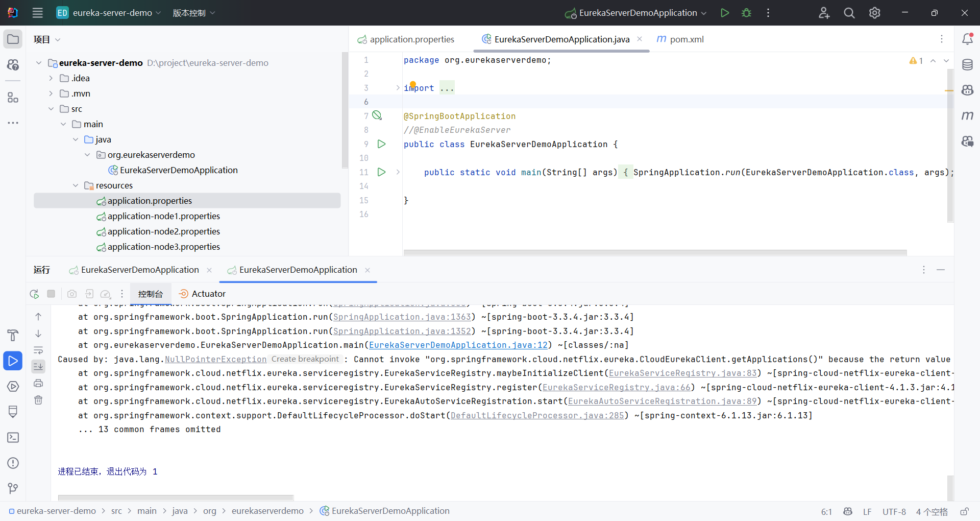The width and height of the screenshot is (980, 521).
Task: Open EurekaServerDemoApplication class in the tree
Action: point(179,170)
